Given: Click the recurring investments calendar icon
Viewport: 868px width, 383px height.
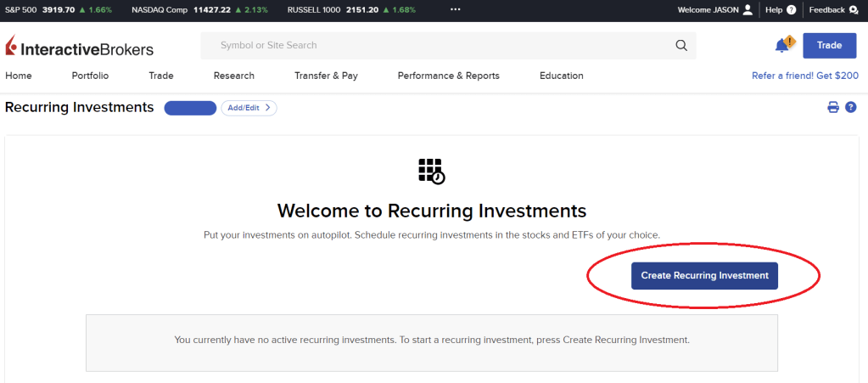Looking at the screenshot, I should click(x=431, y=171).
